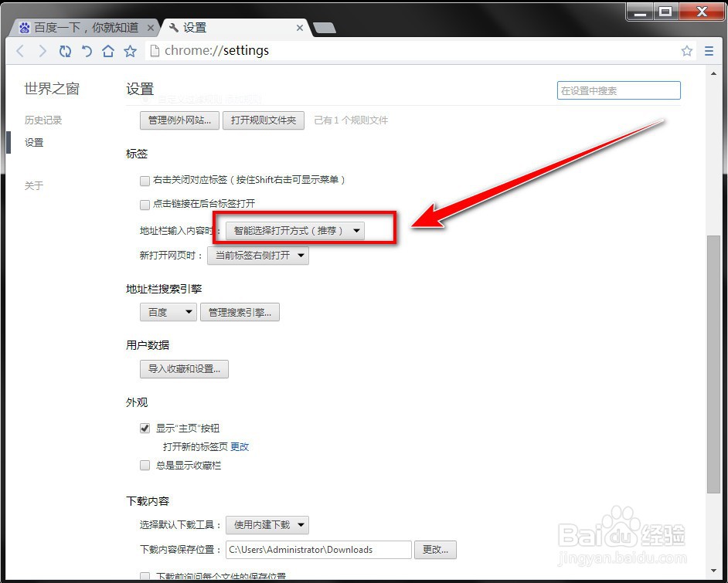Click the undo close tab icon
728x583 pixels.
pos(87,51)
